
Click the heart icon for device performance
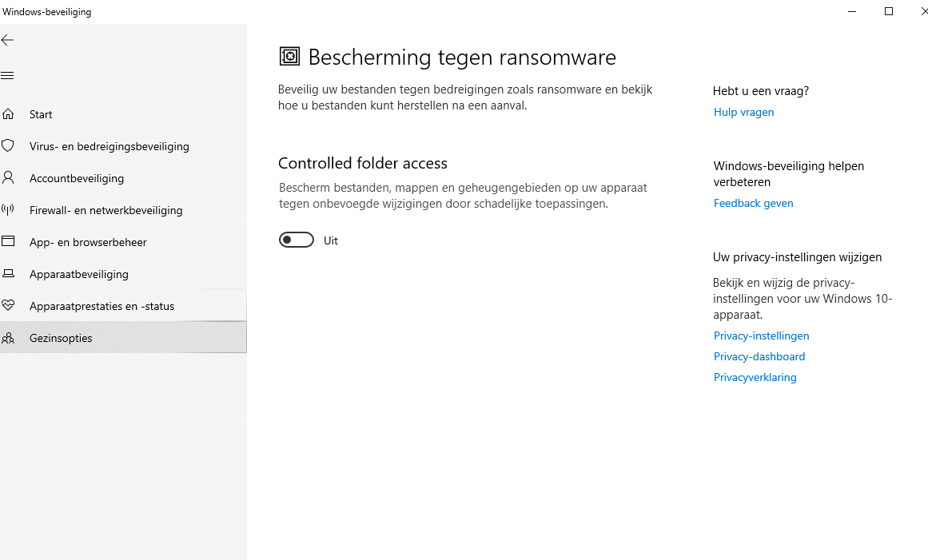point(8,306)
